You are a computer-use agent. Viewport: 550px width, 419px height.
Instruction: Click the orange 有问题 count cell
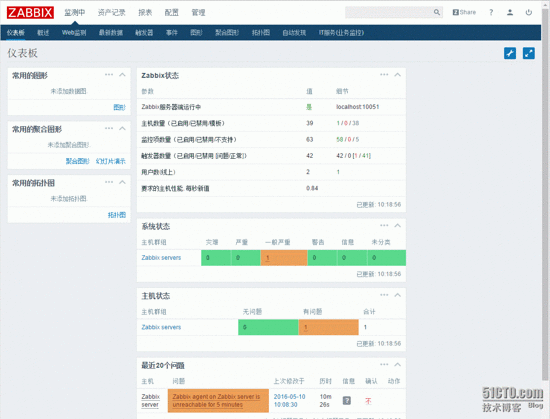tap(329, 327)
